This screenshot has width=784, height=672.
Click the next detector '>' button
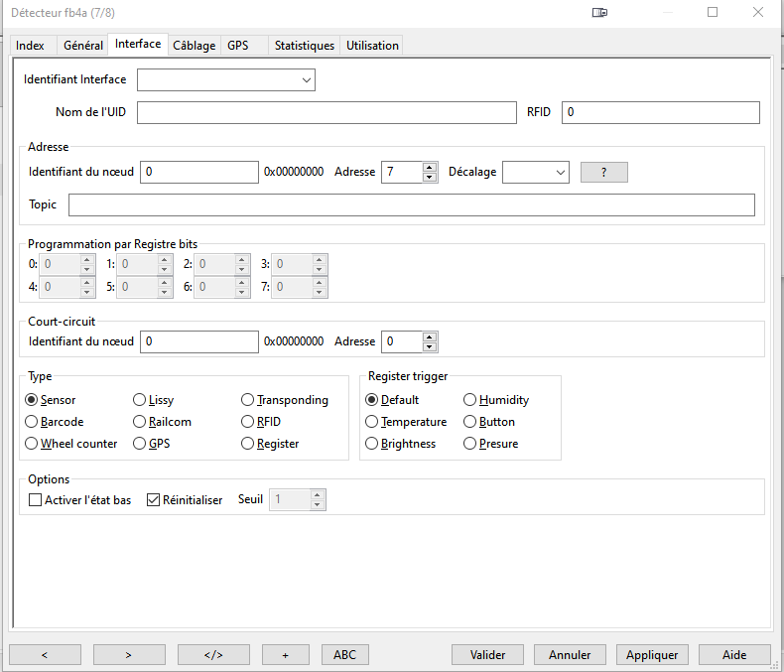click(x=129, y=655)
